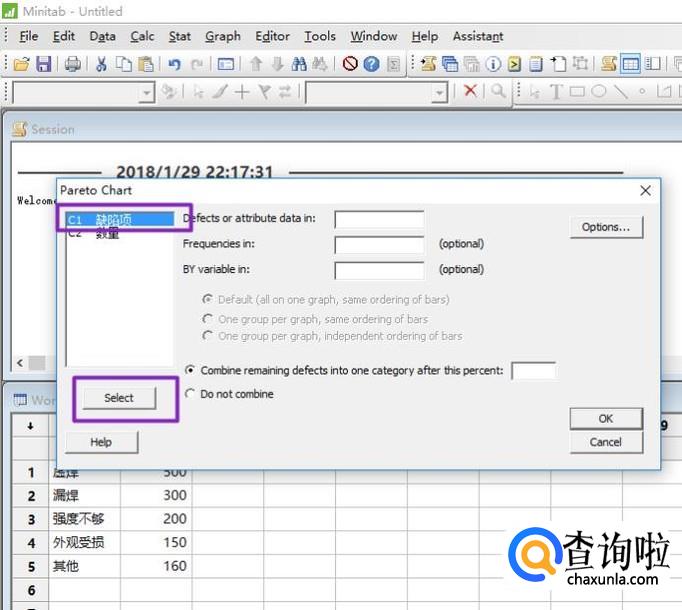Click the combine percent input field
Image resolution: width=682 pixels, height=610 pixels.
point(534,371)
